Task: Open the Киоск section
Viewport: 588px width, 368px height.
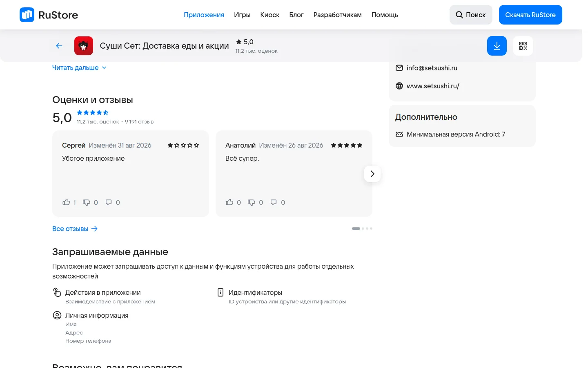Action: pos(270,15)
